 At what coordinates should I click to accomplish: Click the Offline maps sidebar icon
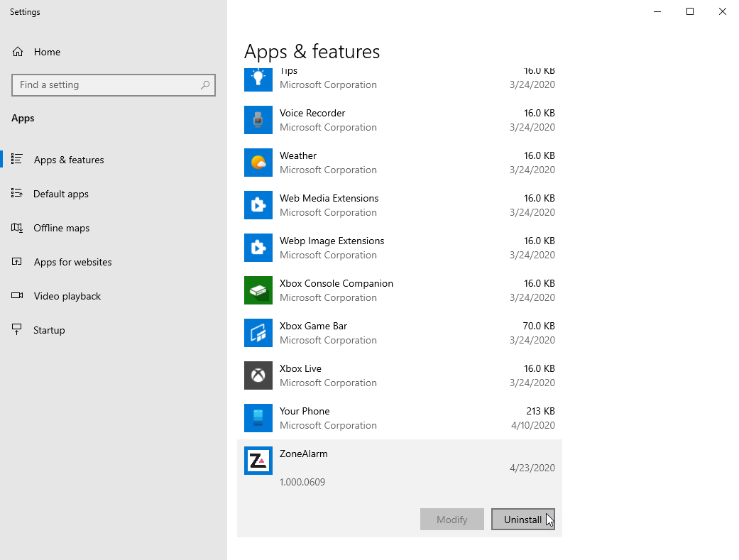(17, 228)
